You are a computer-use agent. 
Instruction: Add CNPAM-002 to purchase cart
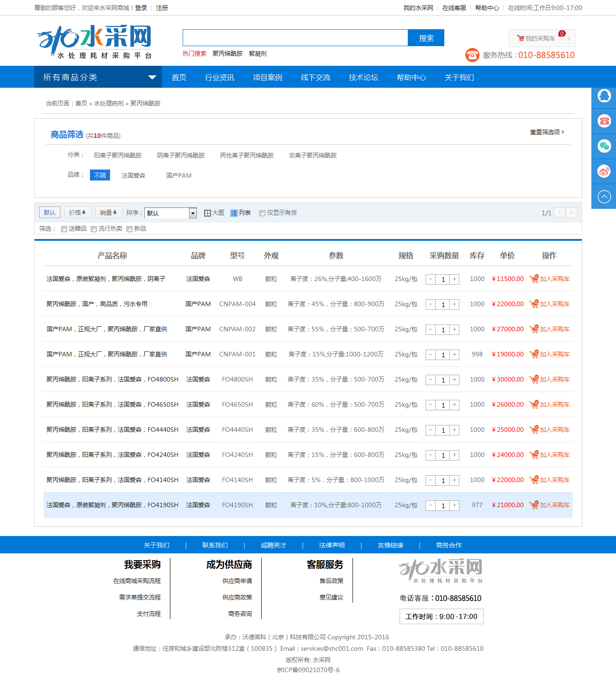(549, 329)
